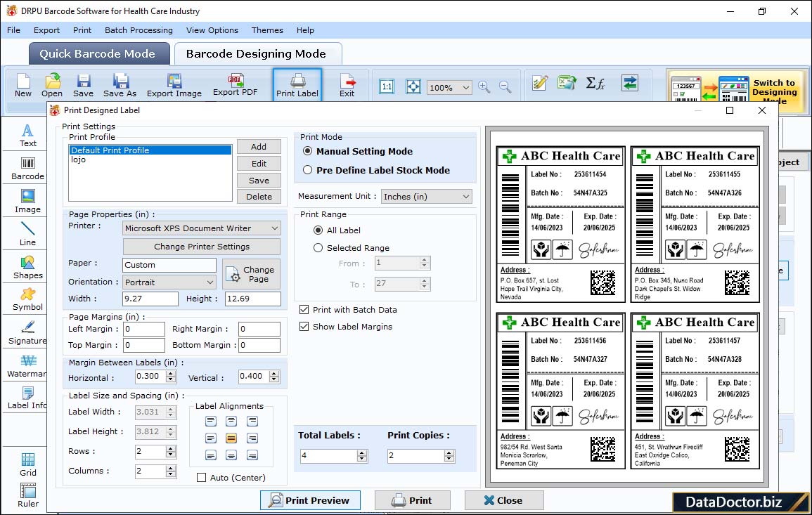Viewport: 812px width, 515px height.
Task: Select the Line tool in sidebar
Action: coord(27,235)
